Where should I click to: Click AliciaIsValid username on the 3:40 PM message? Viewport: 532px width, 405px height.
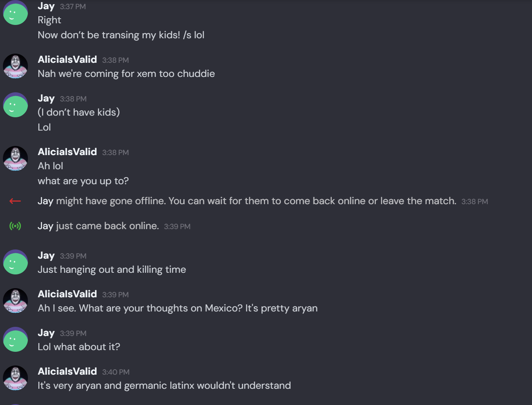(x=67, y=371)
